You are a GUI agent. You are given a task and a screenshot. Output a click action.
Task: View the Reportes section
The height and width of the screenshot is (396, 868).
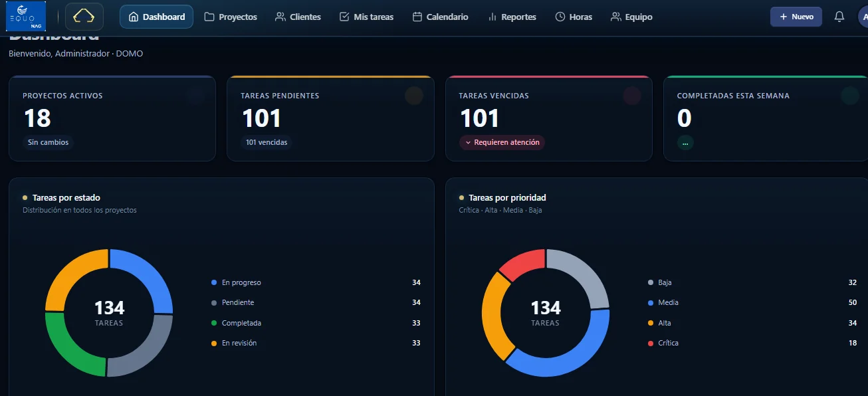[x=512, y=17]
